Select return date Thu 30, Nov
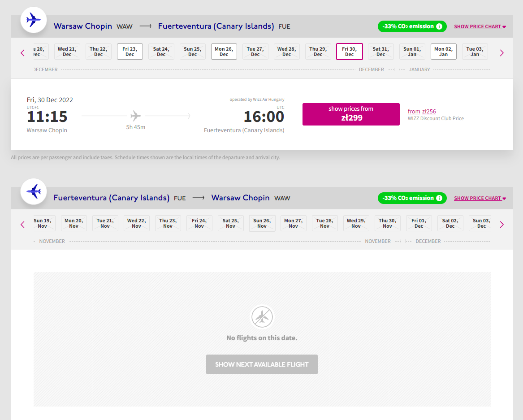Image resolution: width=523 pixels, height=420 pixels. point(387,224)
